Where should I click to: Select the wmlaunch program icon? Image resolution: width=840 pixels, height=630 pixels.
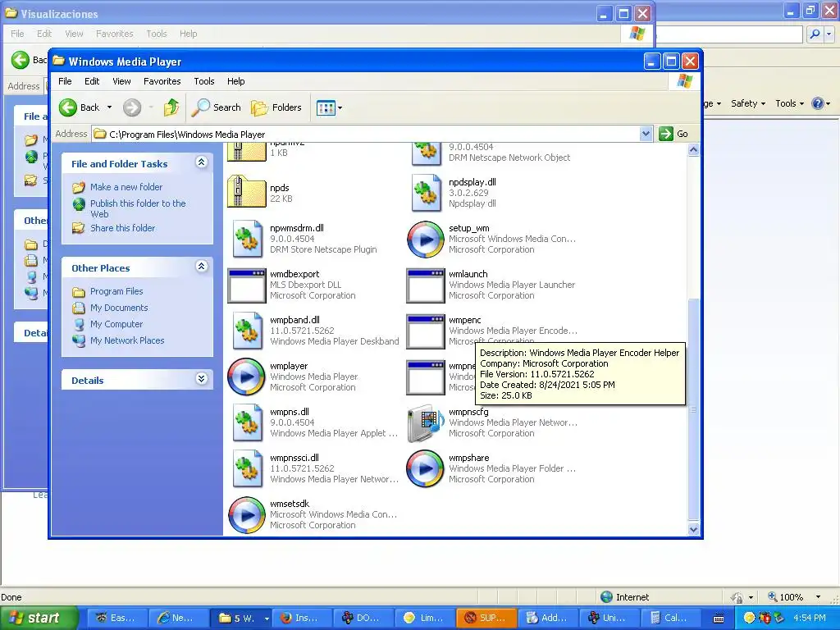(426, 285)
